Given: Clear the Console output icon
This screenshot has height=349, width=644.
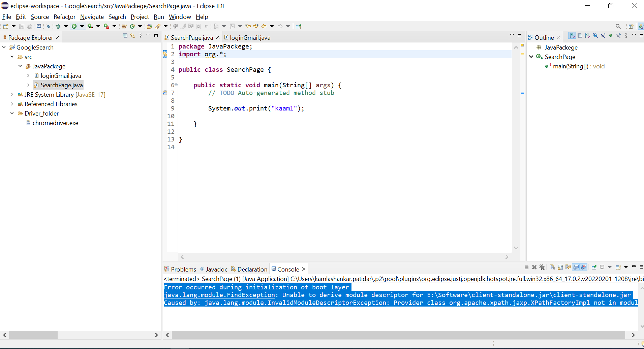Looking at the screenshot, I should click(x=552, y=267).
